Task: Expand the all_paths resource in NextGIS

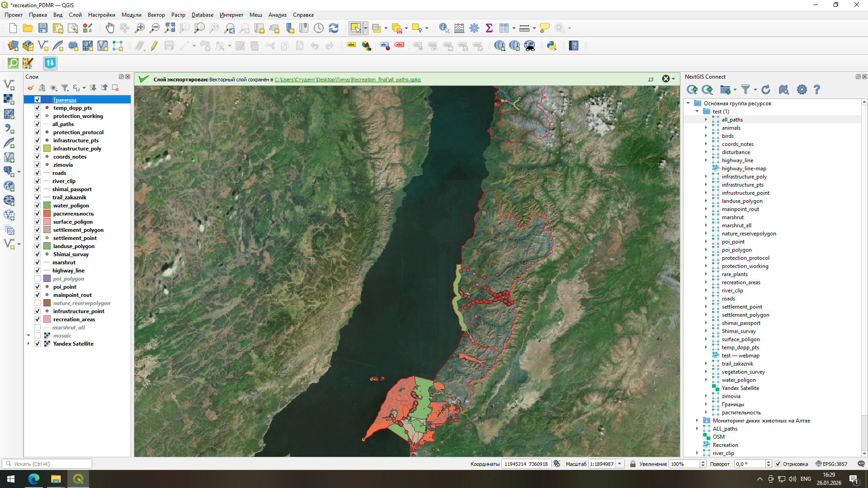Action: [706, 120]
